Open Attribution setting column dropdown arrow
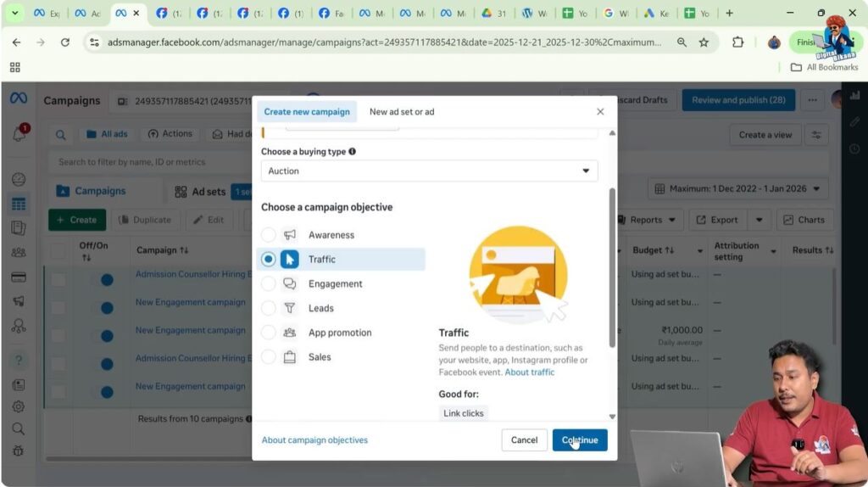 773,251
